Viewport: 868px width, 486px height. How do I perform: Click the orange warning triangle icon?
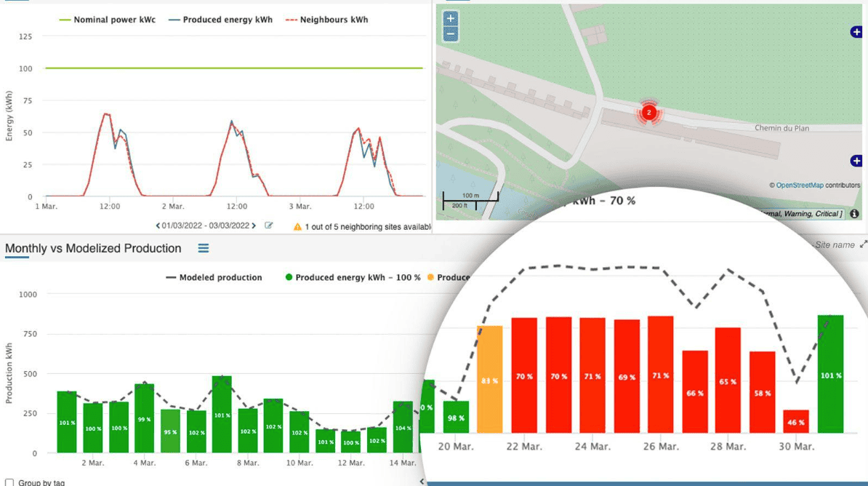pyautogui.click(x=297, y=227)
